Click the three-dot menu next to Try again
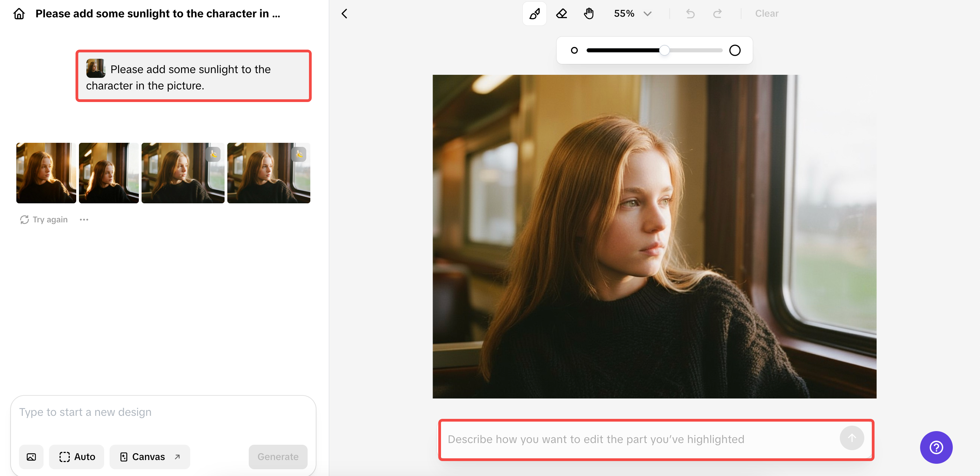 [84, 219]
